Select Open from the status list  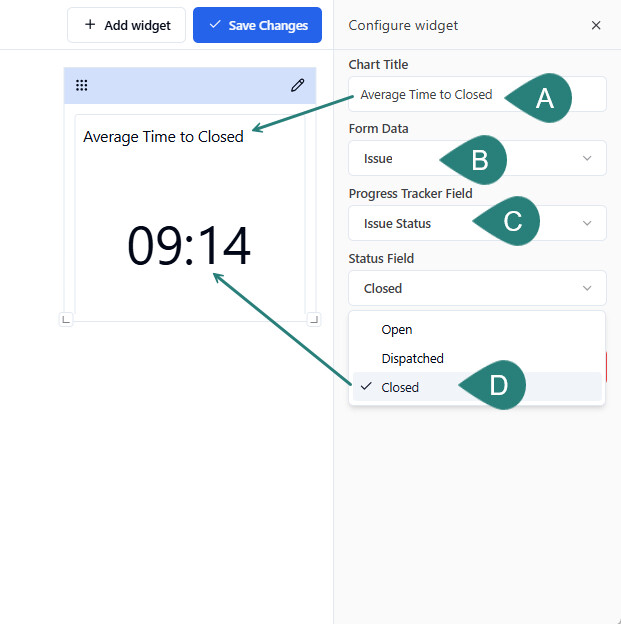(477, 330)
